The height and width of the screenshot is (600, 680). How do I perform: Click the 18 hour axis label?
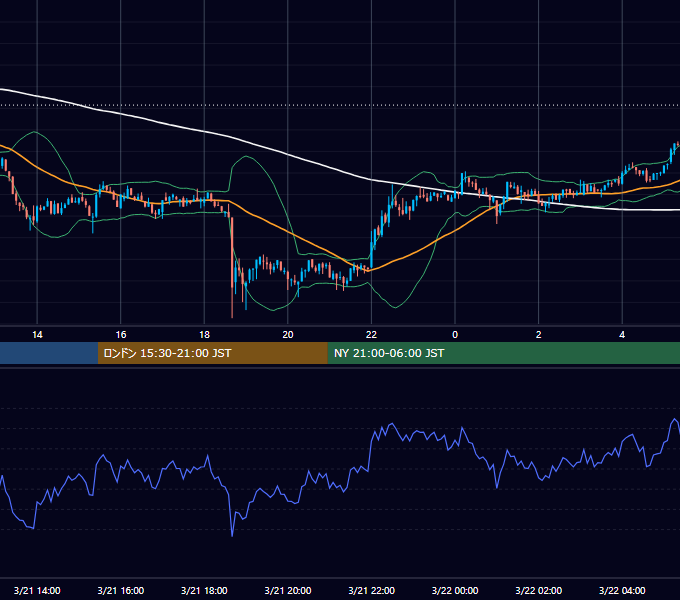tap(204, 335)
